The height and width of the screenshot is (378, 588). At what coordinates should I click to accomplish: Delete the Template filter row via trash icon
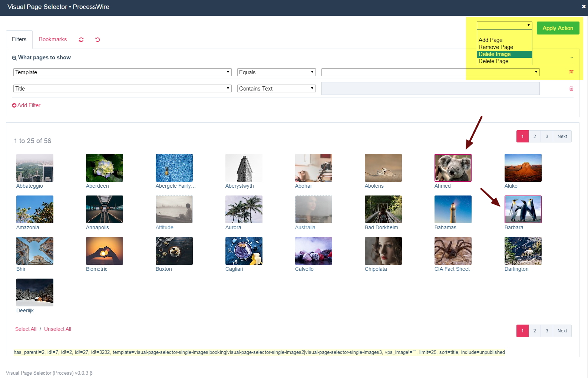[x=571, y=72]
